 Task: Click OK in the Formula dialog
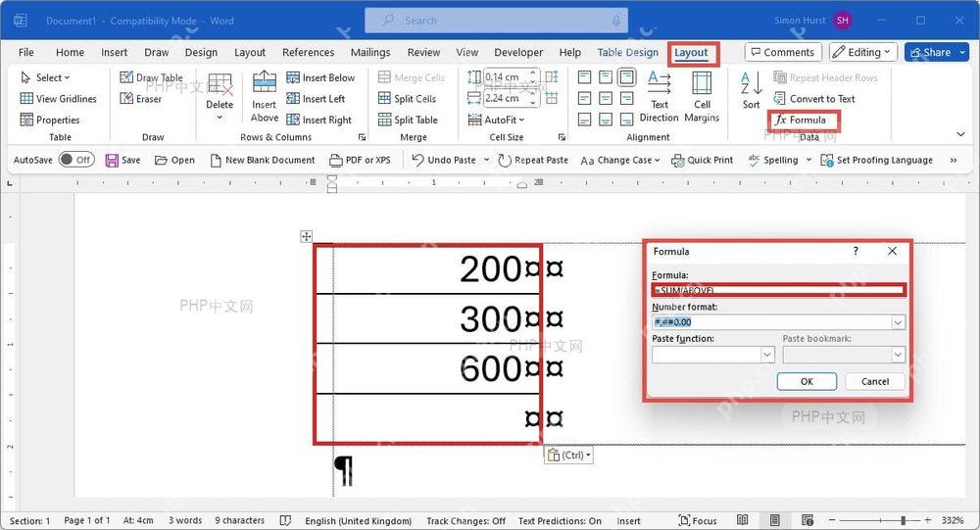807,381
